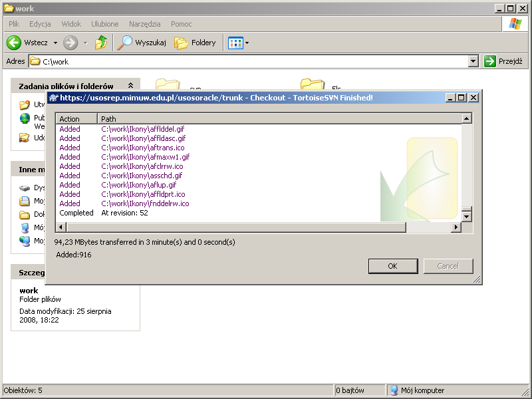532x399 pixels.
Task: Open the Ulubione menu
Action: (105, 24)
